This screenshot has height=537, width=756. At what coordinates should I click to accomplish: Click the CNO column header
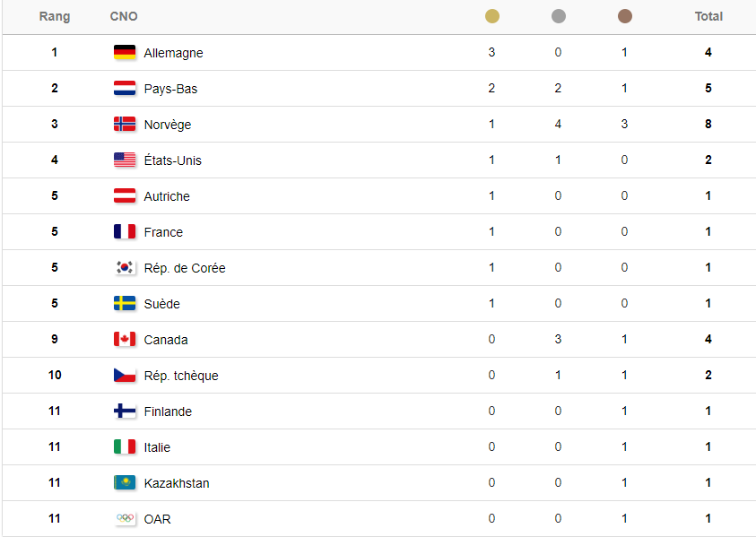[x=124, y=16]
